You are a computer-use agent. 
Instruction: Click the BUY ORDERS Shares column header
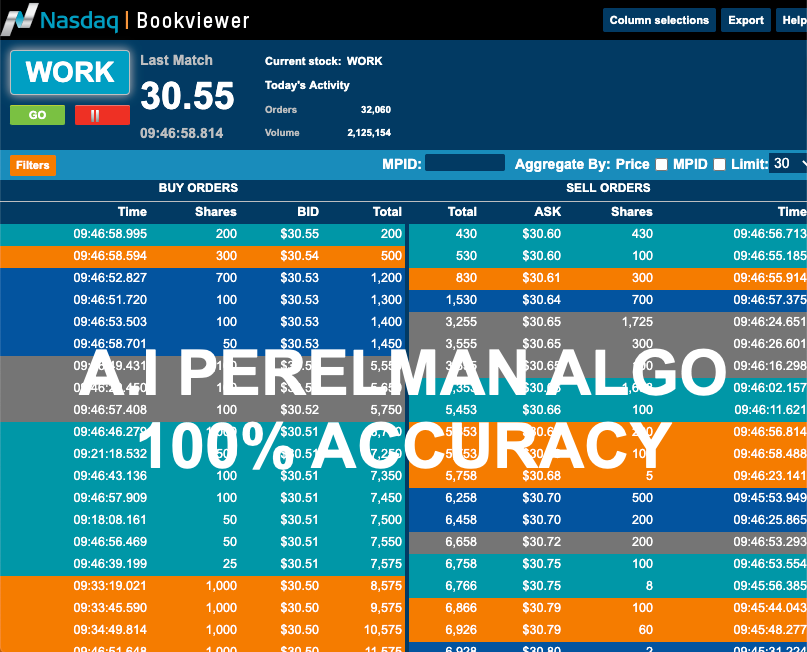(x=216, y=212)
